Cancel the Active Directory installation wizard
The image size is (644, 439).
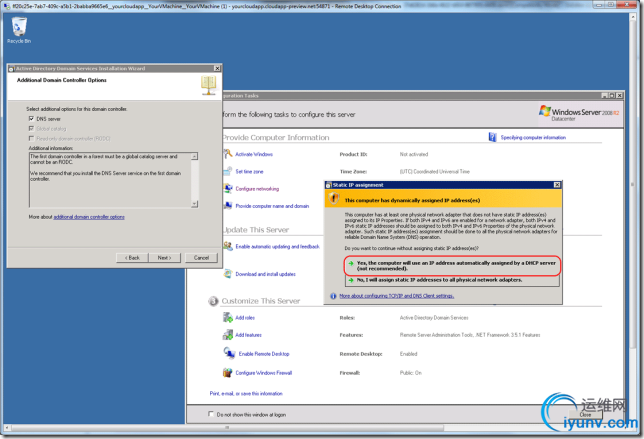[201, 258]
